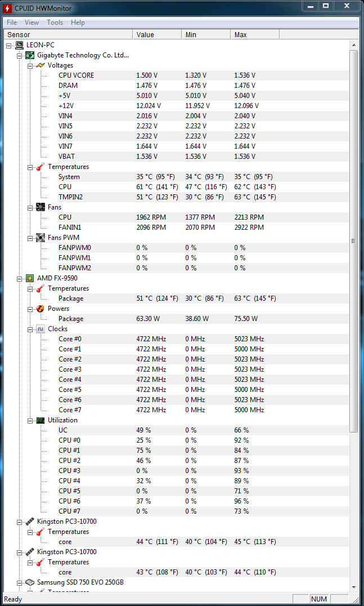Click the HWMonitor lightning app icon in title bar

point(8,8)
